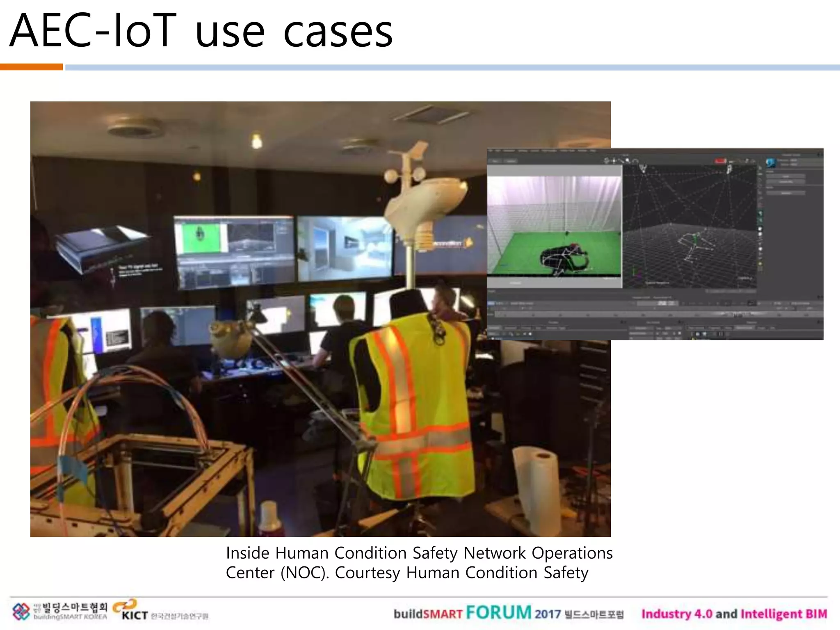Screen dimensions: 840x630
Task: Click the buildingSMART Korea logo
Action: [x=60, y=611]
